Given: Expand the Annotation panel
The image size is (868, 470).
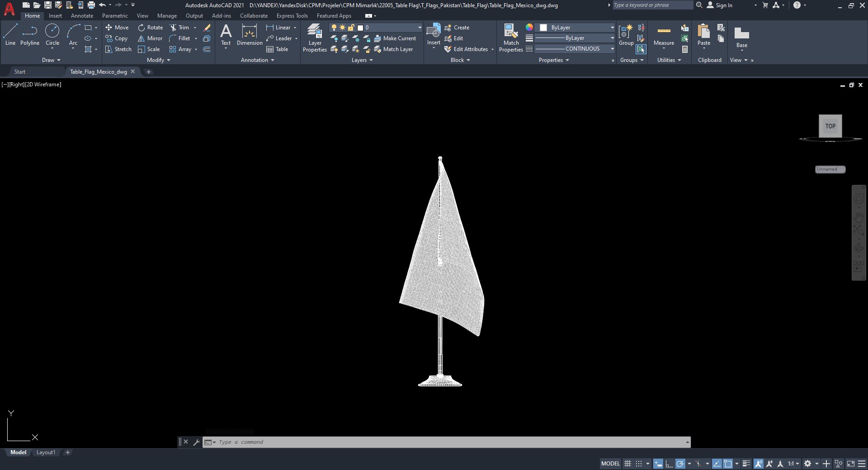Looking at the screenshot, I should pyautogui.click(x=258, y=60).
